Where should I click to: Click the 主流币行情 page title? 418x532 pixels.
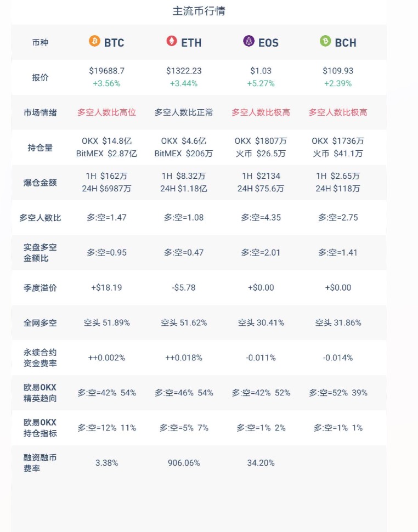tap(199, 11)
